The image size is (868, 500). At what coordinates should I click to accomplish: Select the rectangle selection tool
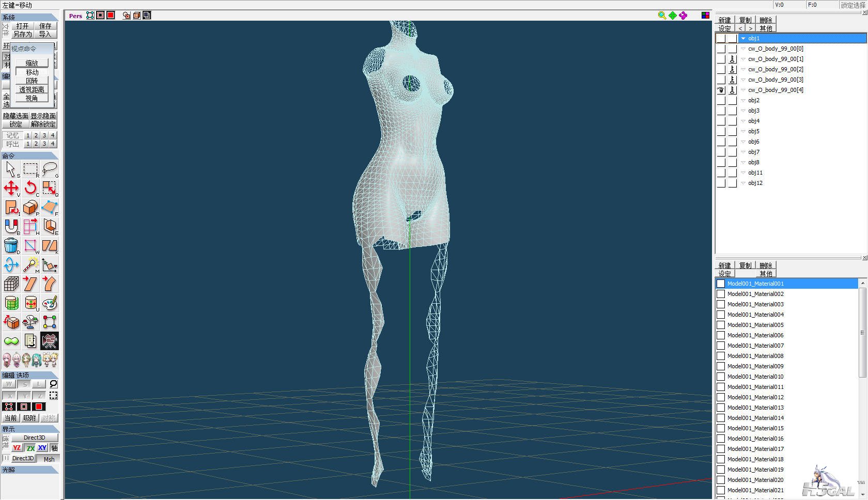(x=30, y=169)
